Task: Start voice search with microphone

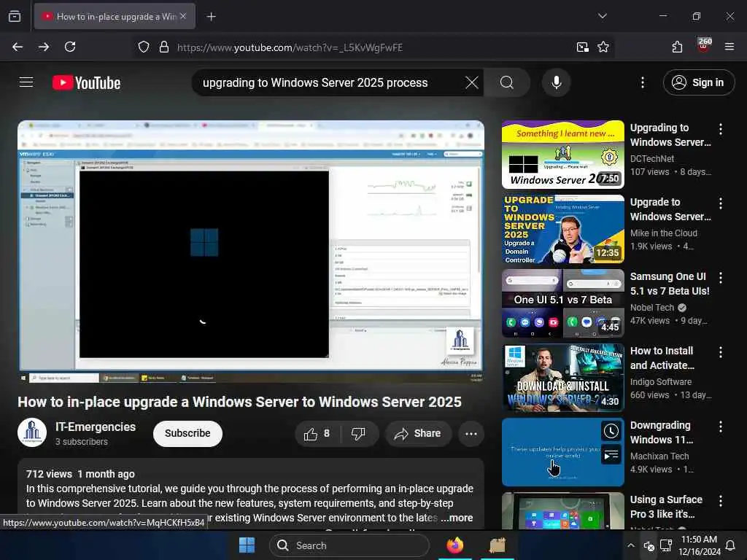Action: (x=556, y=82)
